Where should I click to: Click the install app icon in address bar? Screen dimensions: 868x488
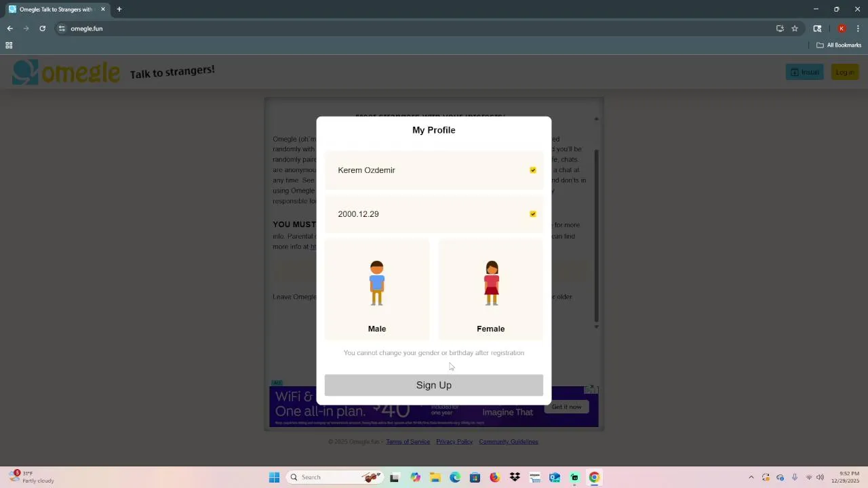[x=780, y=28]
